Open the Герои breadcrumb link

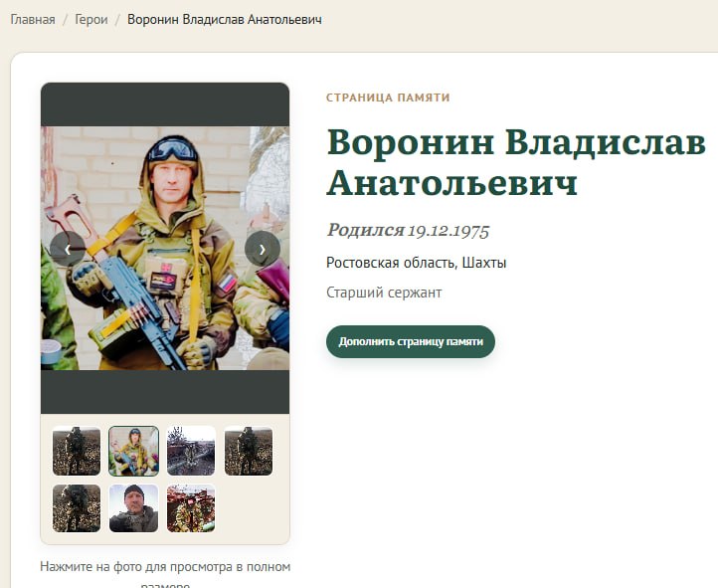[91, 20]
